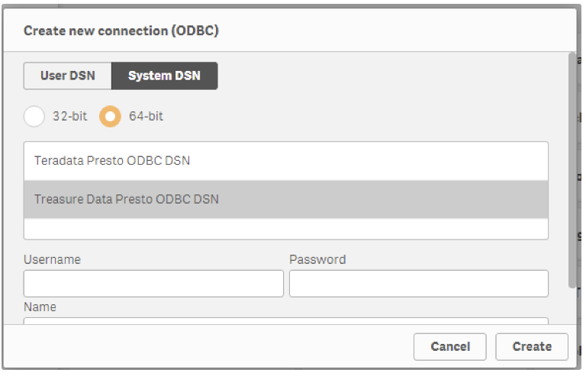Click the Name field label
Screen dimensions: 586x392
40,307
